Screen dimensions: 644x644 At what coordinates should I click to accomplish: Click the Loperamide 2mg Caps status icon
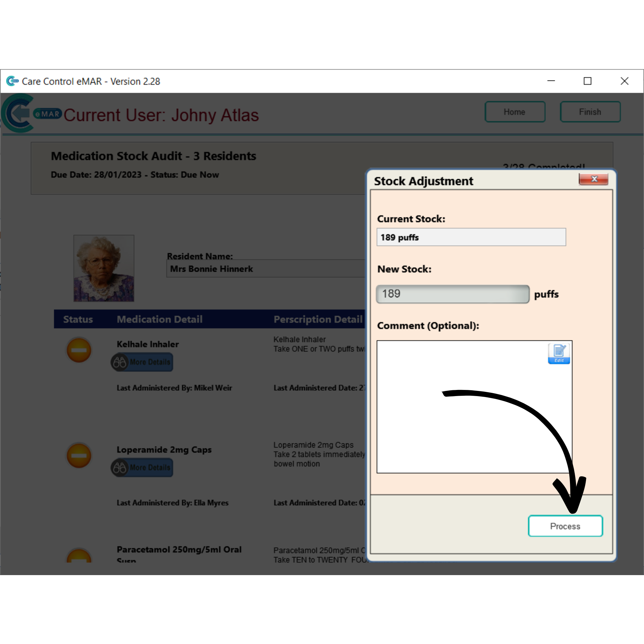pyautogui.click(x=79, y=456)
